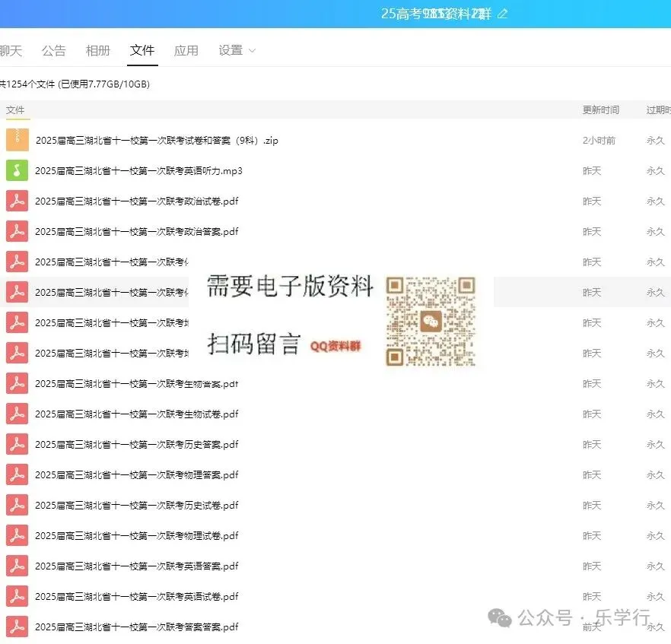This screenshot has height=644, width=671.
Task: Open file 联考物理答案.pdf
Action: (x=136, y=474)
